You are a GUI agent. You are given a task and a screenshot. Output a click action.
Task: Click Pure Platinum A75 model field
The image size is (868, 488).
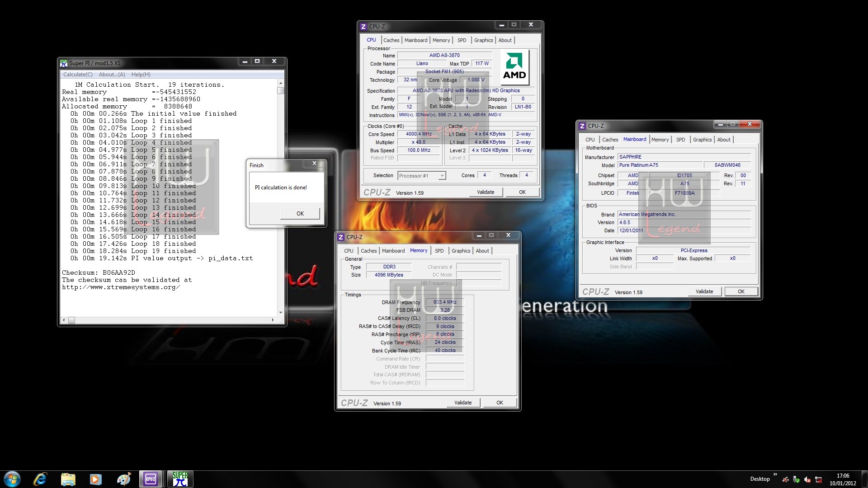(x=660, y=165)
